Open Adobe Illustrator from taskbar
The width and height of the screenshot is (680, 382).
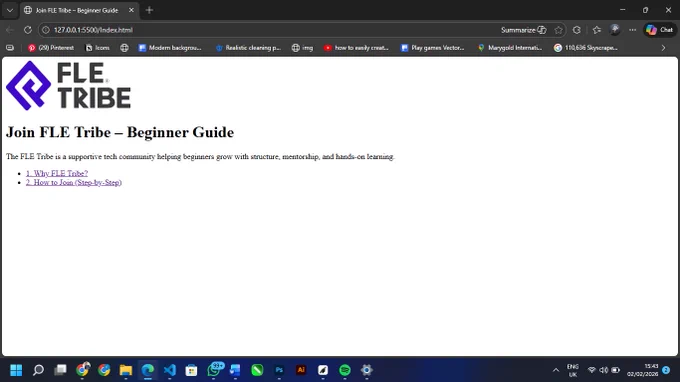point(301,370)
